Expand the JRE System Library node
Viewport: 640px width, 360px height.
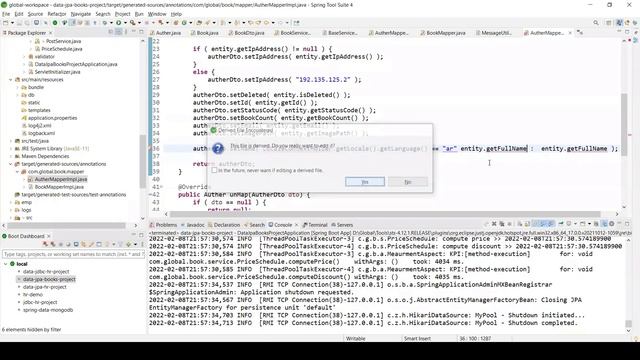pos(11,149)
